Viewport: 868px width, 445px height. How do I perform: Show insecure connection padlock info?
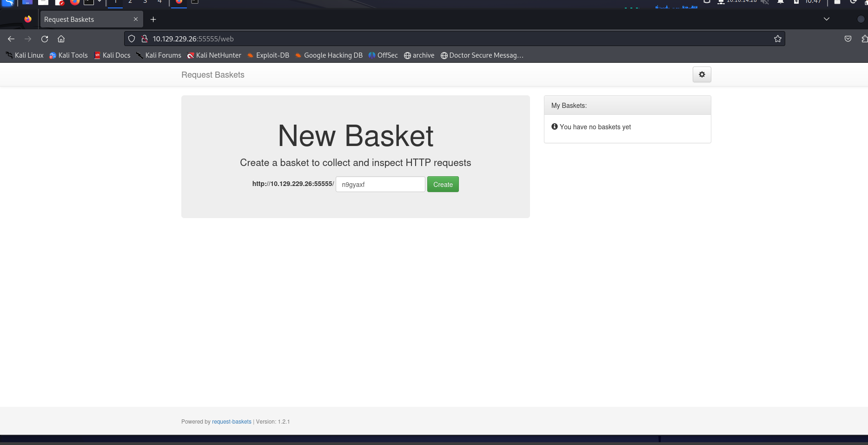point(144,39)
